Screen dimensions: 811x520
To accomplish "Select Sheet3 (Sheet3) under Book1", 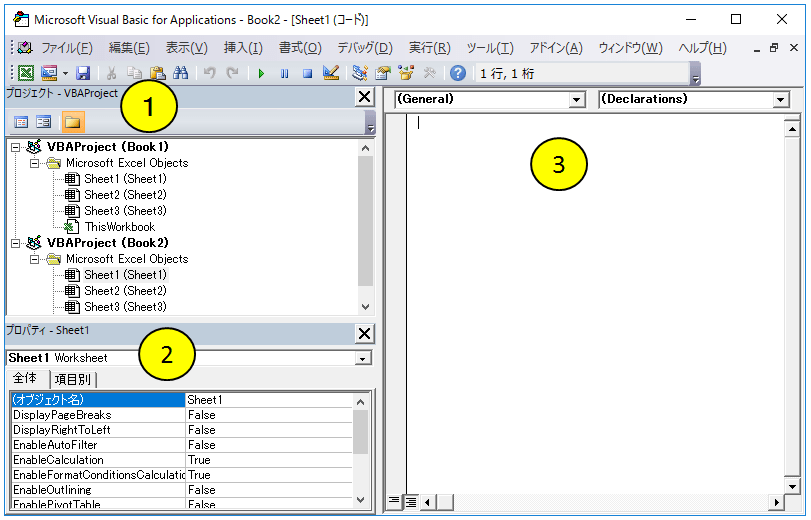I will click(125, 211).
